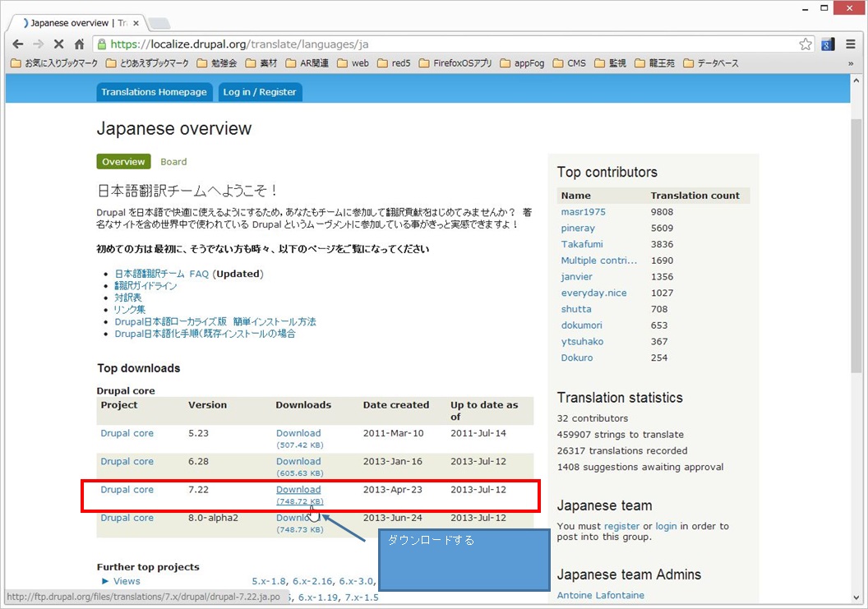Open CMS bookmark folder

click(x=570, y=63)
